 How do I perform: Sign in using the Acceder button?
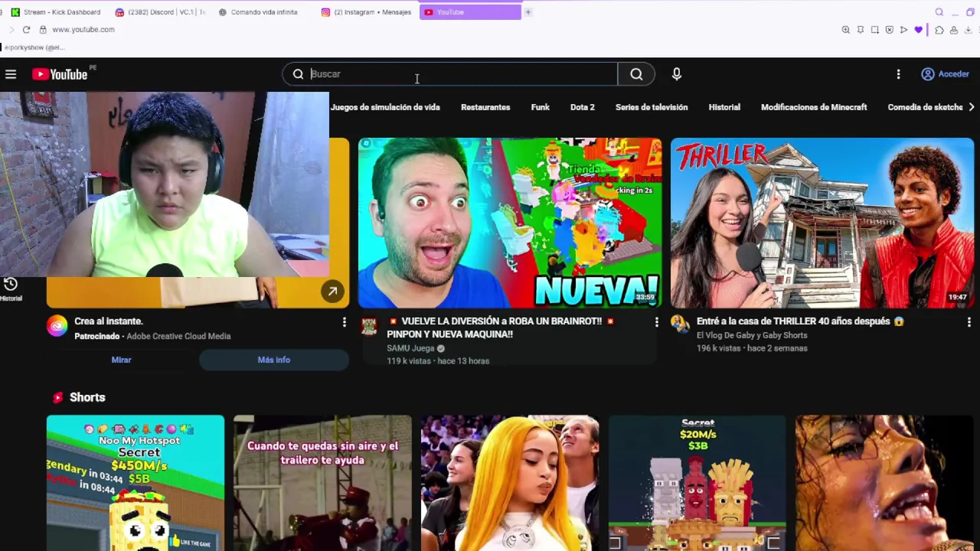(946, 74)
